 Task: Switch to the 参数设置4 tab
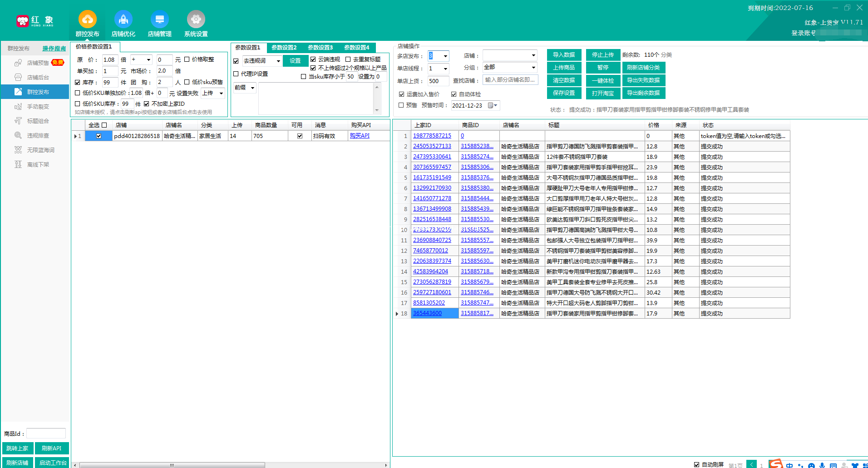click(x=357, y=48)
